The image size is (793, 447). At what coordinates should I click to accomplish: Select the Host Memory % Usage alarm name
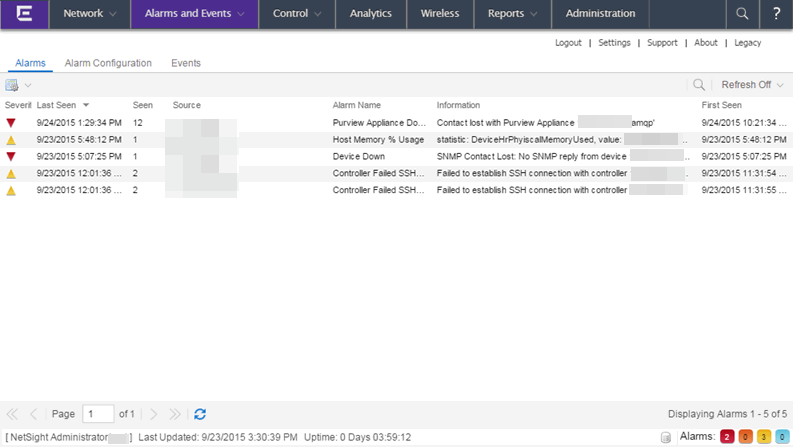[x=378, y=140]
